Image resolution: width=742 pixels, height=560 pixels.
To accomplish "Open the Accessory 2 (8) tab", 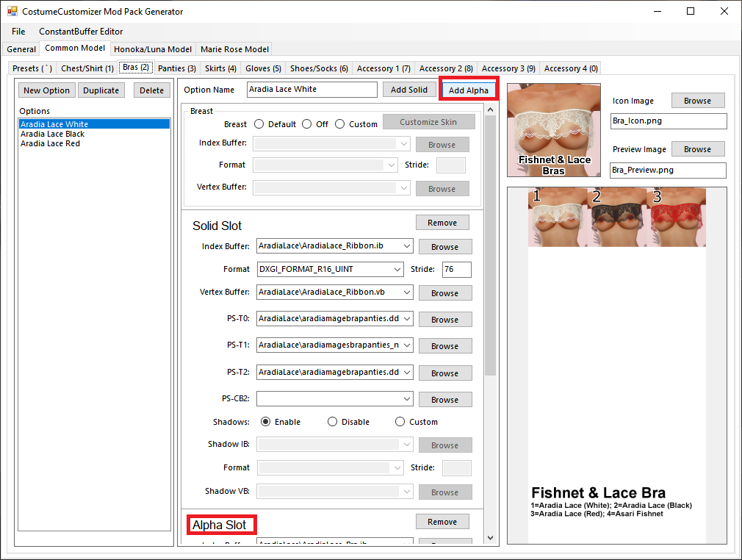I will (446, 68).
